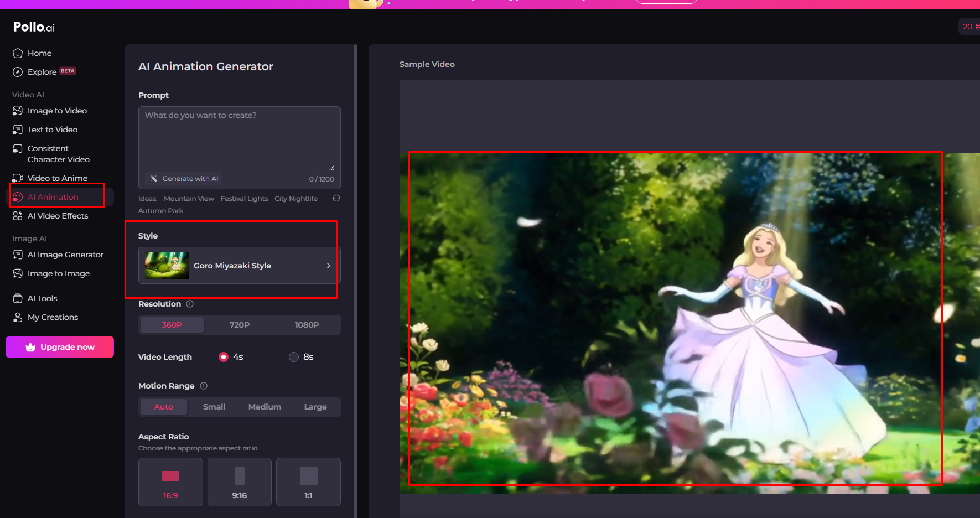Set motion range to Small

pos(214,407)
